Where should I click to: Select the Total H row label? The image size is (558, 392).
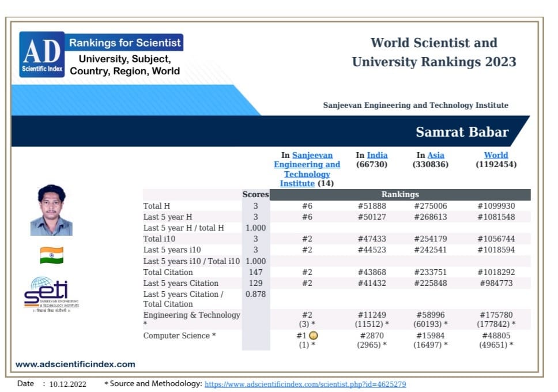tap(157, 206)
